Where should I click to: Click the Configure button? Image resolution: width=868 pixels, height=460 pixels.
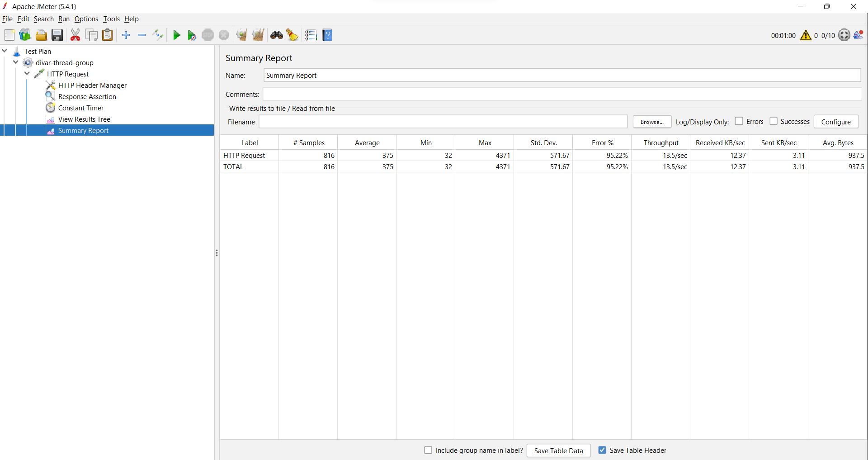pos(836,122)
